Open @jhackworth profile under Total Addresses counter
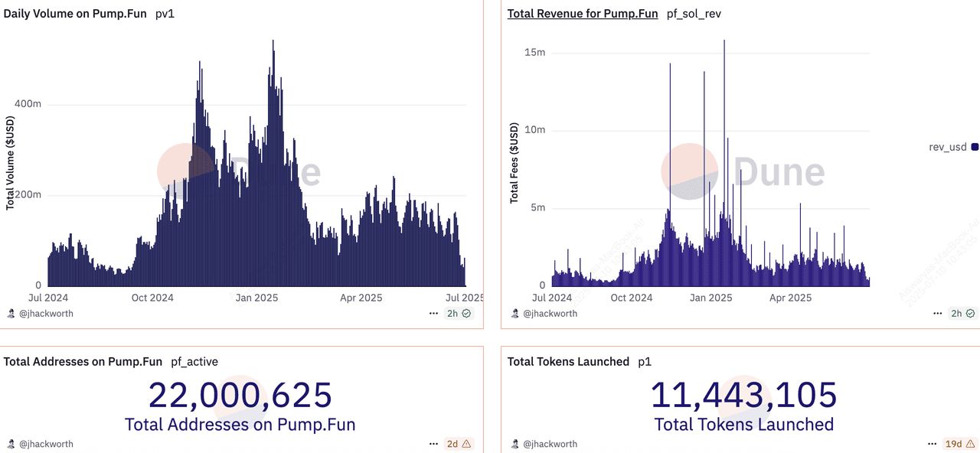 (46, 443)
